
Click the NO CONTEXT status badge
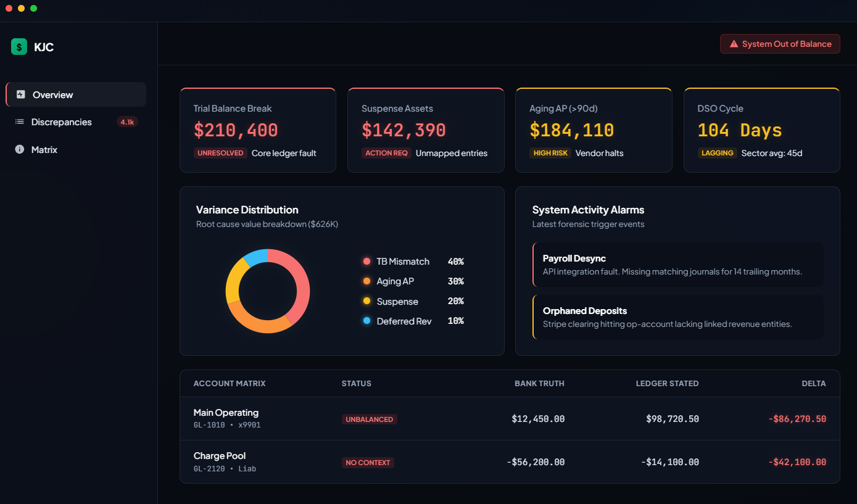(x=368, y=462)
